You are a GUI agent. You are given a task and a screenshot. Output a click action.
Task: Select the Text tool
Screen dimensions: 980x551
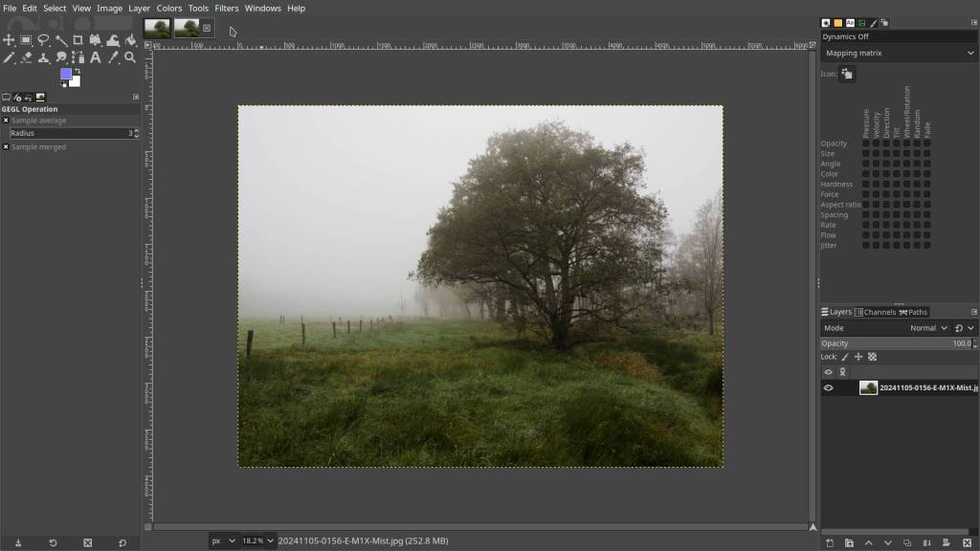(95, 57)
